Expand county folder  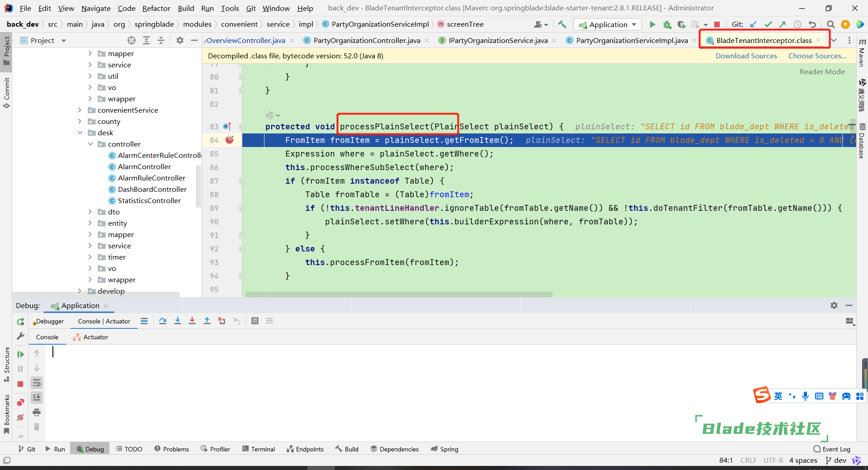pos(80,121)
